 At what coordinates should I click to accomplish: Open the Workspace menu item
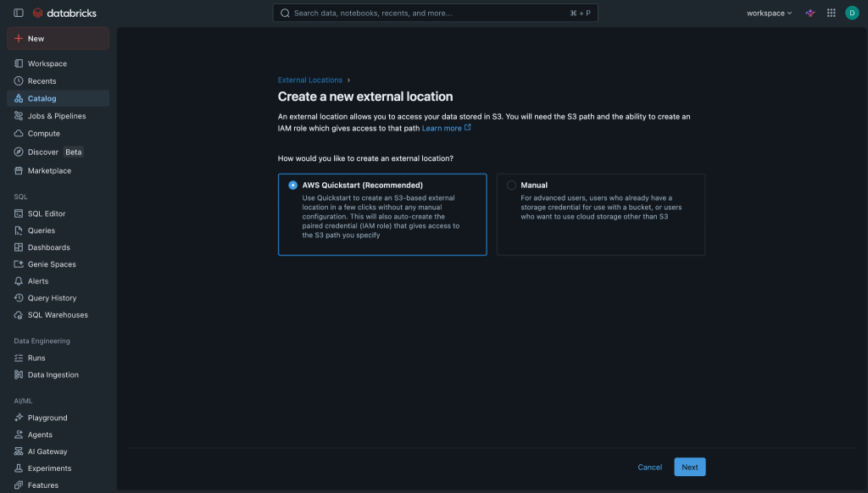coord(58,64)
